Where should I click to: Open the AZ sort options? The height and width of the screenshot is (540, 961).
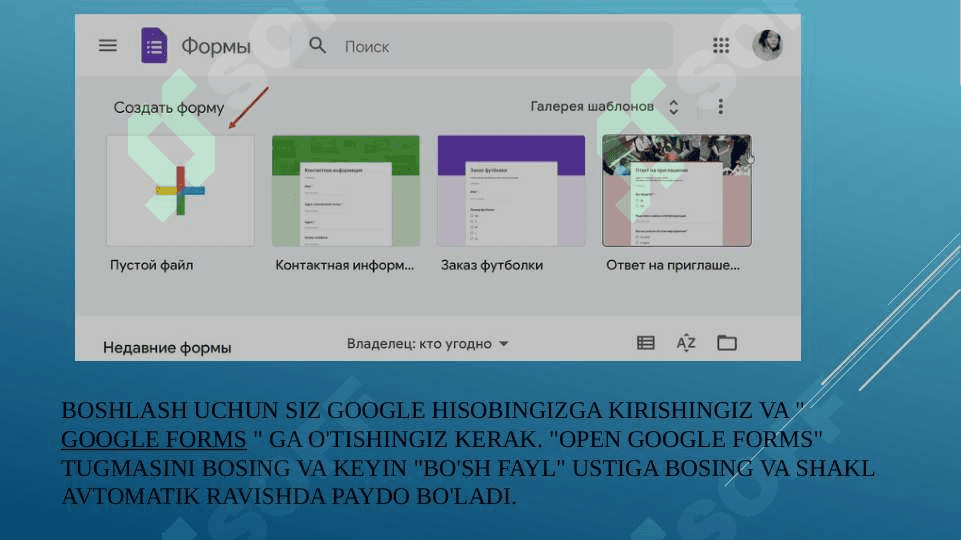coord(686,343)
